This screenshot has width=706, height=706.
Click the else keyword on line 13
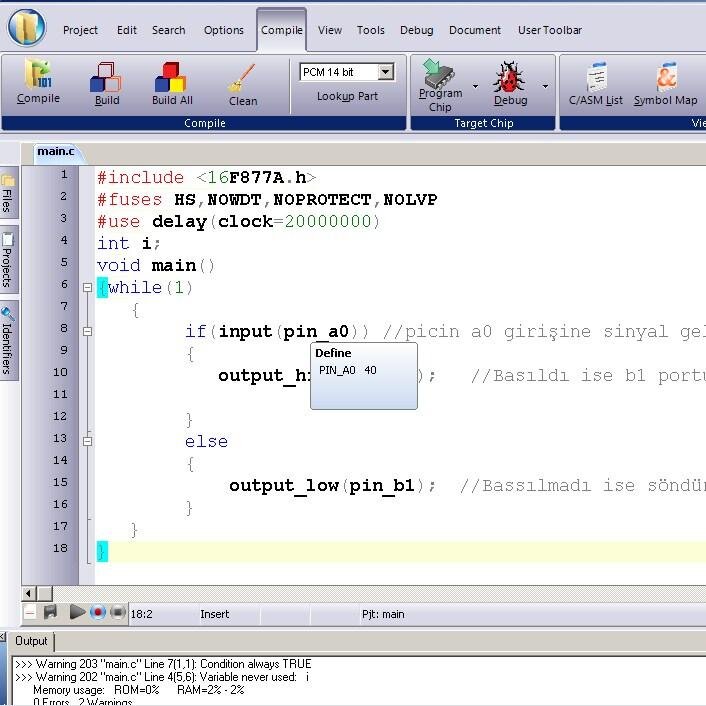206,442
